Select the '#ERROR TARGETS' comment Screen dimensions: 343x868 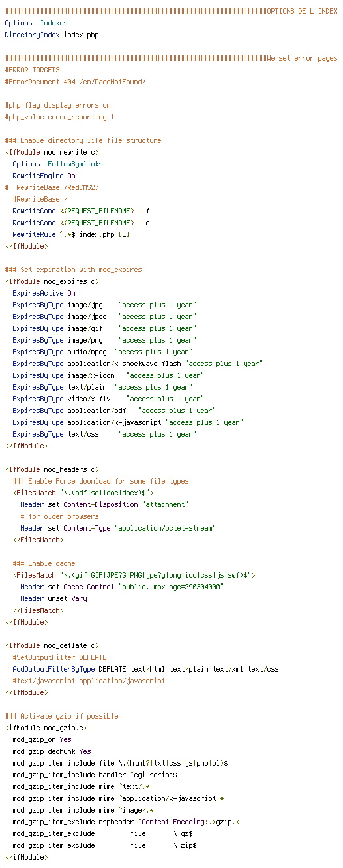tap(32, 70)
